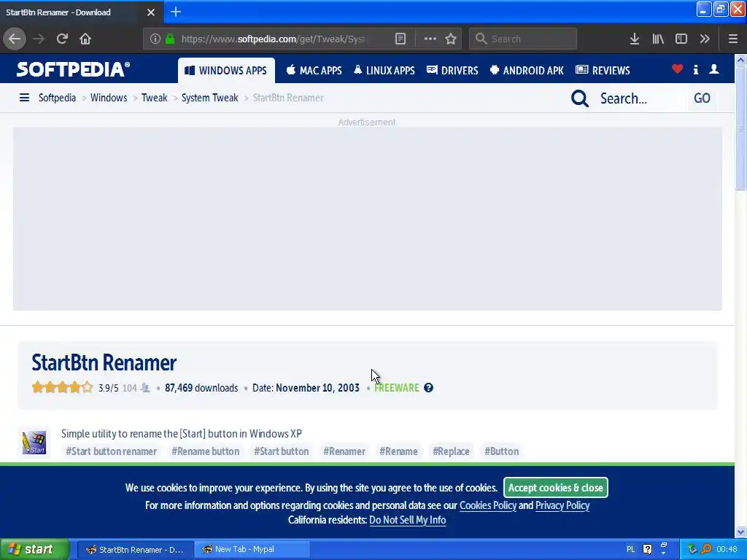Close the StartBtn Renamer tab
This screenshot has width=747, height=560.
pos(150,12)
